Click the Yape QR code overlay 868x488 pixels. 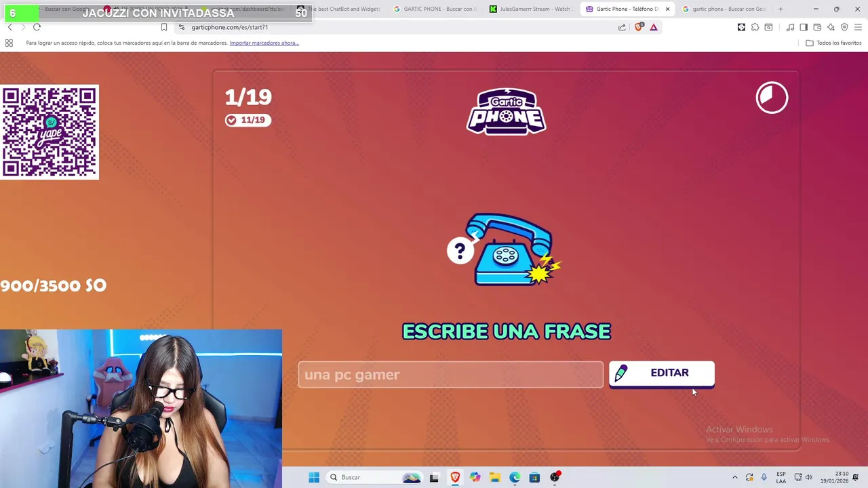click(x=50, y=132)
